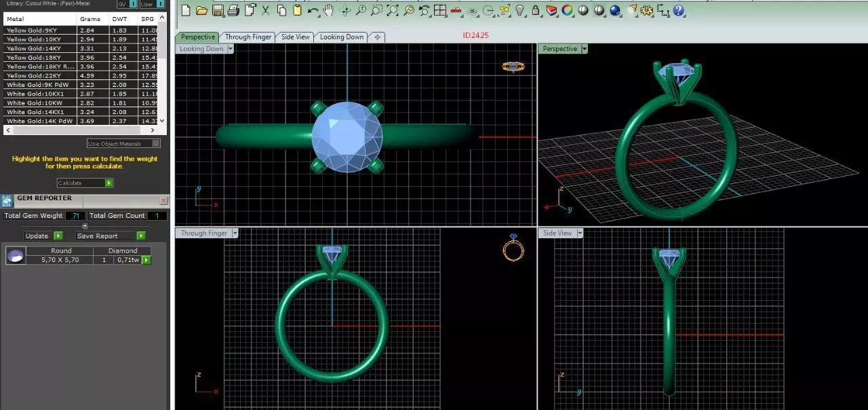Select the Rotate View tool
Image resolution: width=868 pixels, height=410 pixels.
click(x=346, y=10)
